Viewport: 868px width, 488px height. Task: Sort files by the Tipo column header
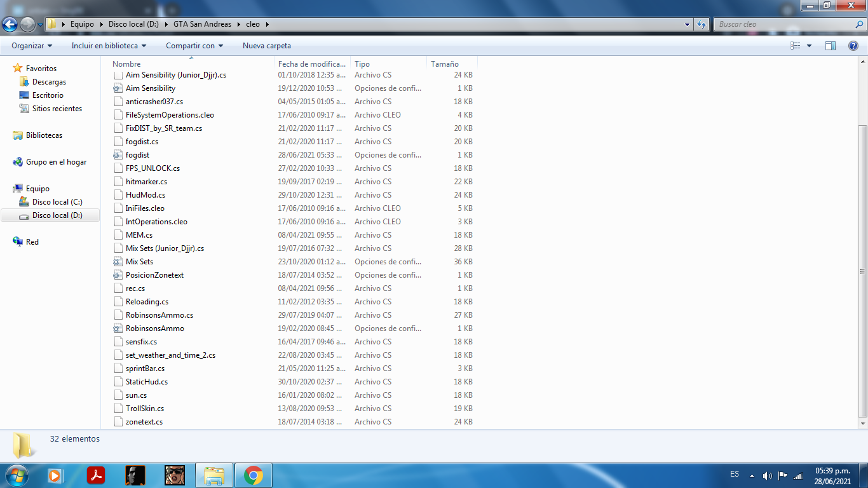pyautogui.click(x=389, y=64)
